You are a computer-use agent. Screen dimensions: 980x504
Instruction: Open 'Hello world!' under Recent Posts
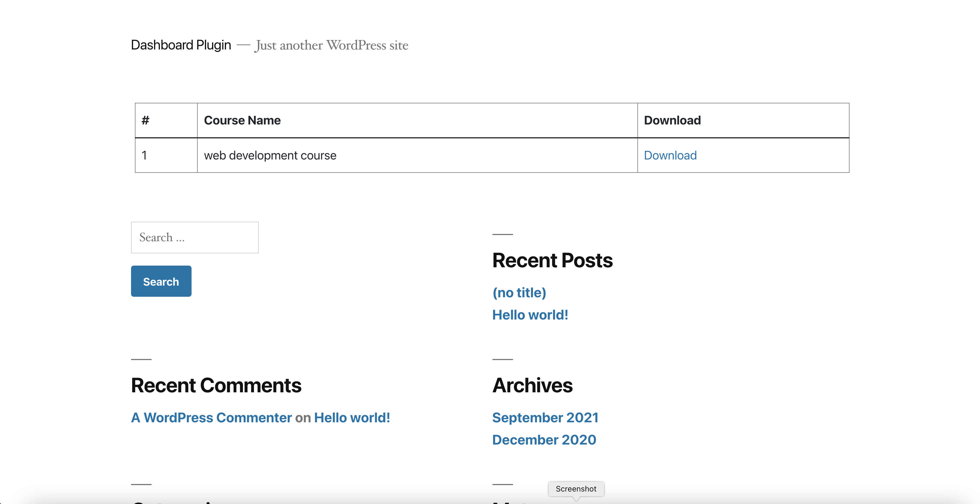(530, 315)
